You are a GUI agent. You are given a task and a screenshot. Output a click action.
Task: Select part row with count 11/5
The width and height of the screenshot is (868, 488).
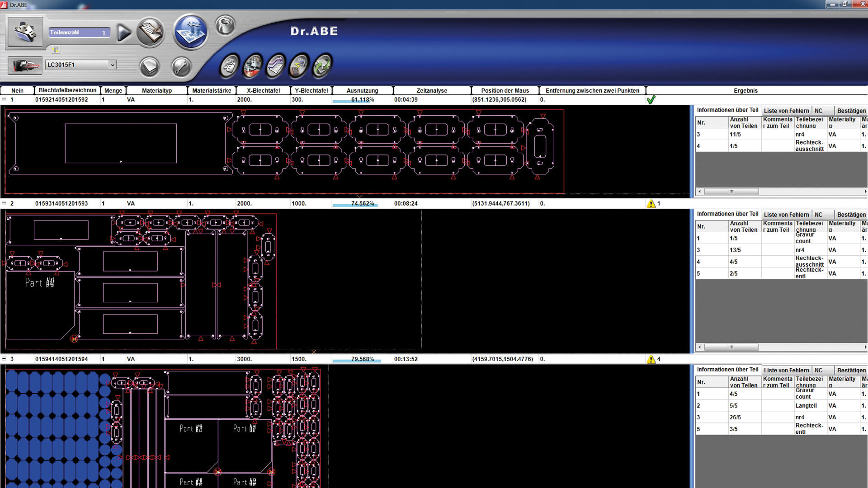[x=781, y=134]
